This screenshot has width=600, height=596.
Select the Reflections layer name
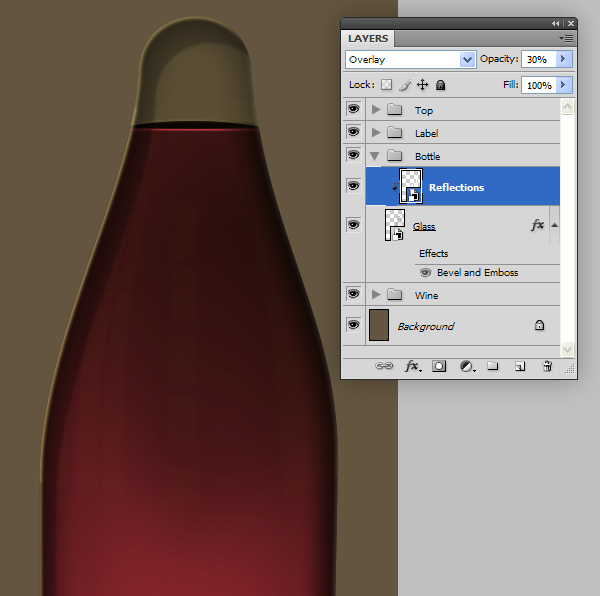pos(457,187)
